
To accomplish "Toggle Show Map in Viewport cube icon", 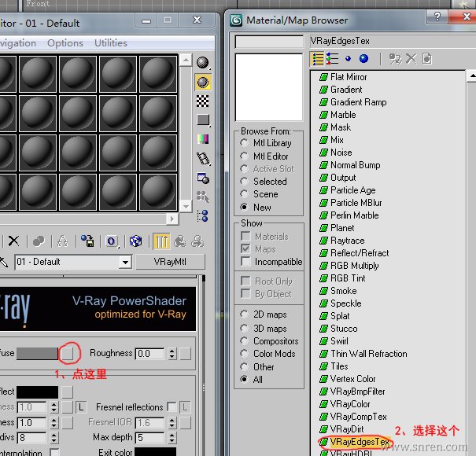I will click(x=135, y=241).
